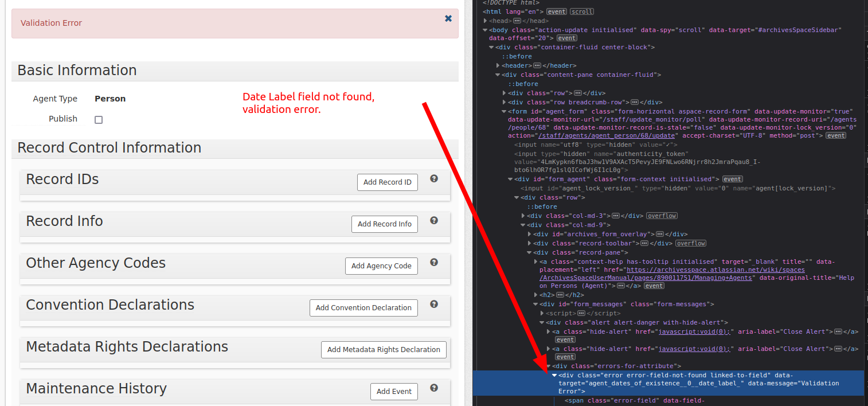The width and height of the screenshot is (868, 406).
Task: Collapse content-pane container-fluid div node
Action: [x=498, y=75]
